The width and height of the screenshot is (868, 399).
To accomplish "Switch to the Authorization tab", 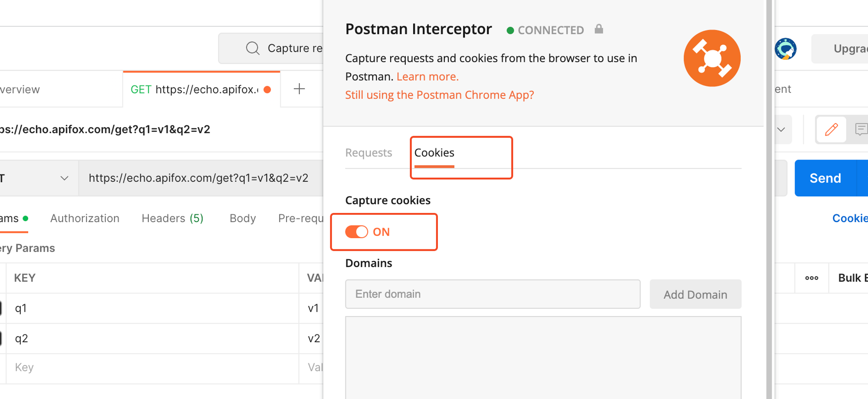I will point(85,218).
